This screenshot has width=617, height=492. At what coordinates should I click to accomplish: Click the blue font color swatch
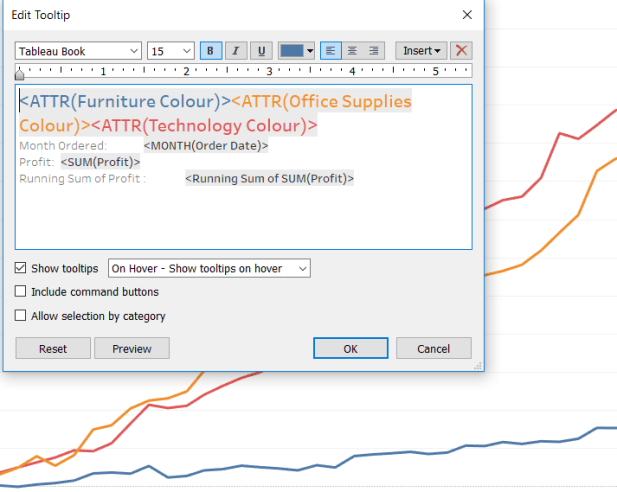[292, 51]
